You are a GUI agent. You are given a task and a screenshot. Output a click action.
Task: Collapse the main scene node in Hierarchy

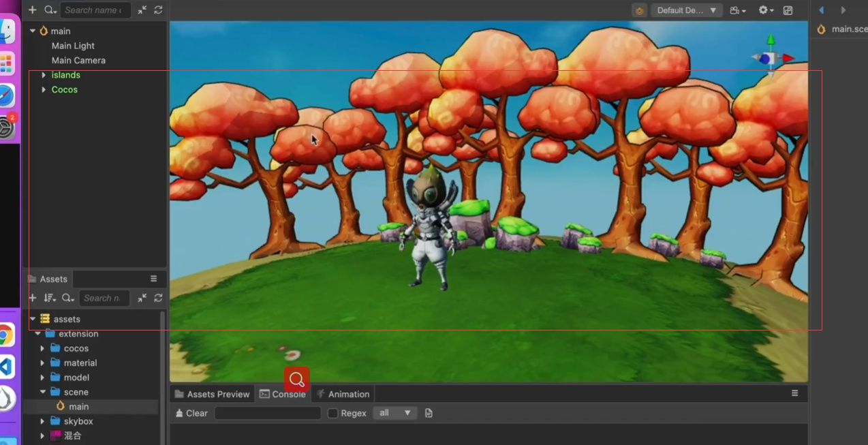point(33,31)
